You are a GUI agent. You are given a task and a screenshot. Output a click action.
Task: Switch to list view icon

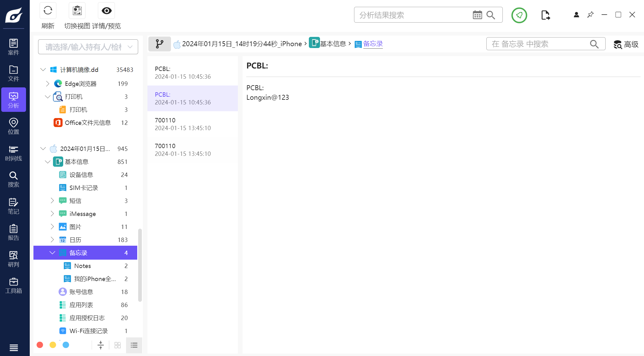(x=134, y=345)
